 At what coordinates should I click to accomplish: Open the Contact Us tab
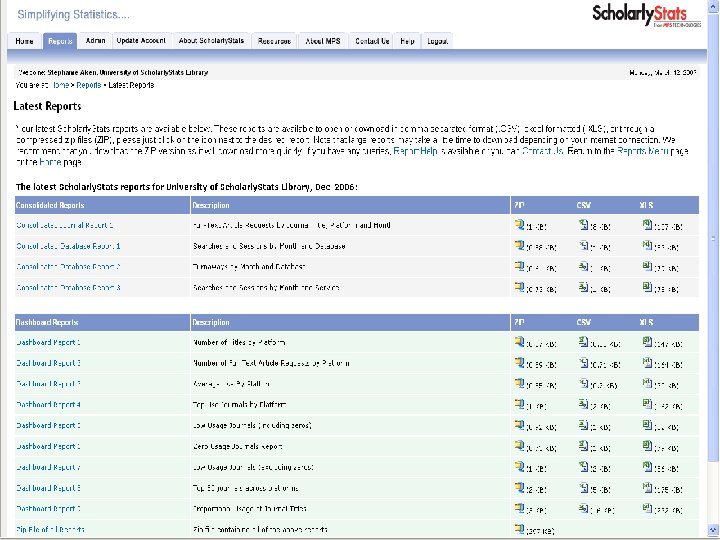pos(372,41)
